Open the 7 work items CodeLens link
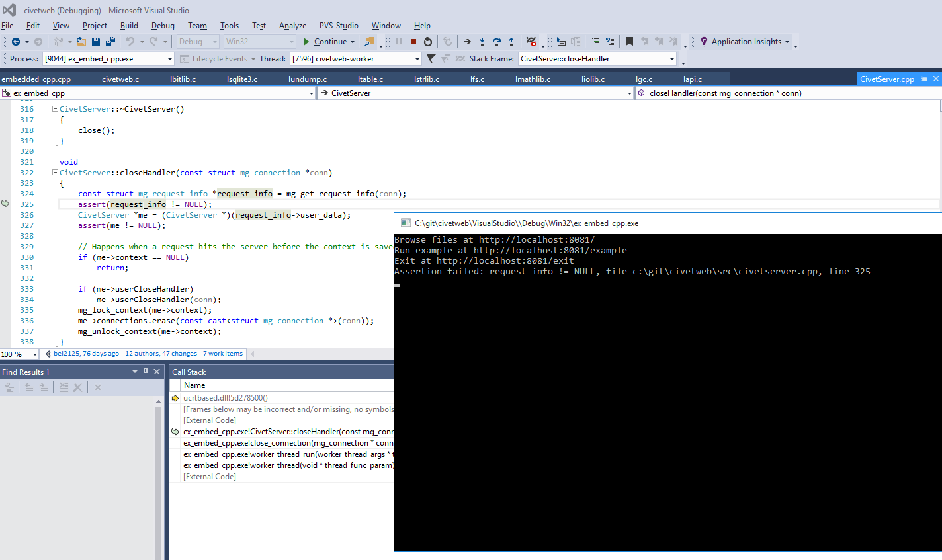Screen dimensions: 942x560 pyautogui.click(x=222, y=353)
